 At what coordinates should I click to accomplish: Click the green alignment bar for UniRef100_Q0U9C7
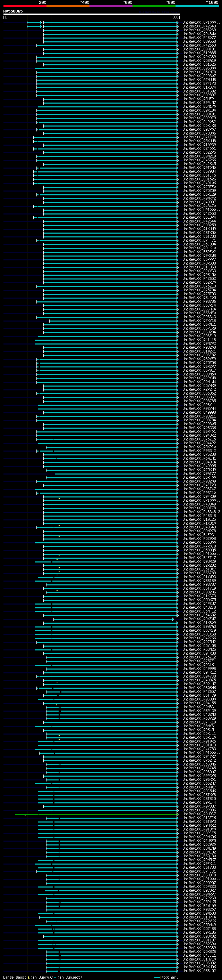pos(96,814)
